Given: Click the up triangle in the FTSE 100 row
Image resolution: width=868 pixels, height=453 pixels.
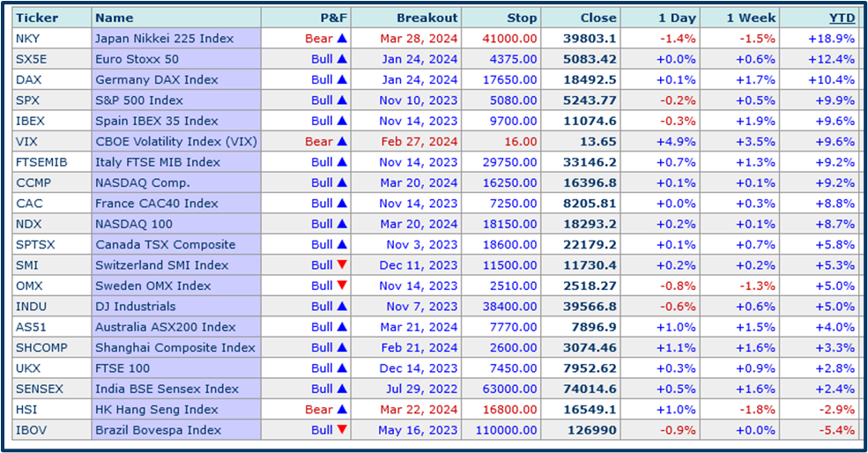Looking at the screenshot, I should 342,368.
